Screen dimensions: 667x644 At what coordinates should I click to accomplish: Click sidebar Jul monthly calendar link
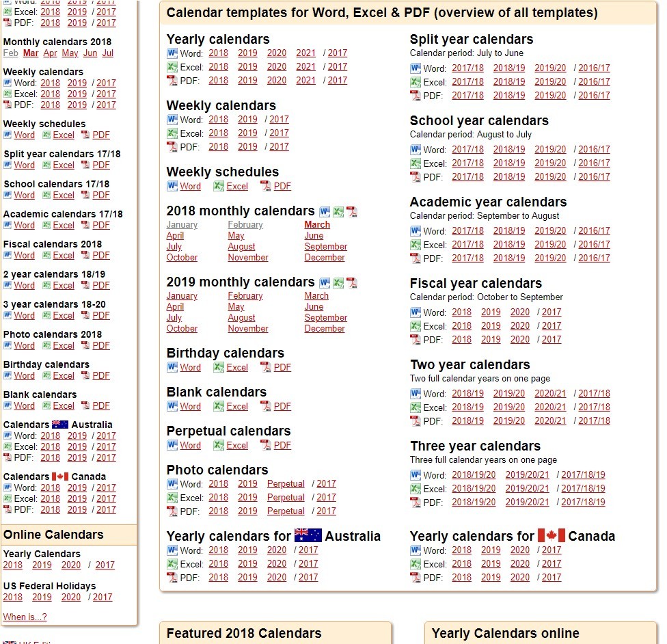tap(107, 53)
